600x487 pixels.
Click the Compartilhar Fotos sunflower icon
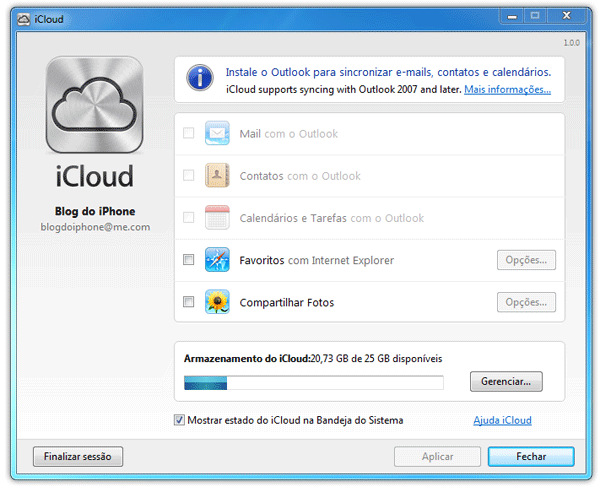217,301
